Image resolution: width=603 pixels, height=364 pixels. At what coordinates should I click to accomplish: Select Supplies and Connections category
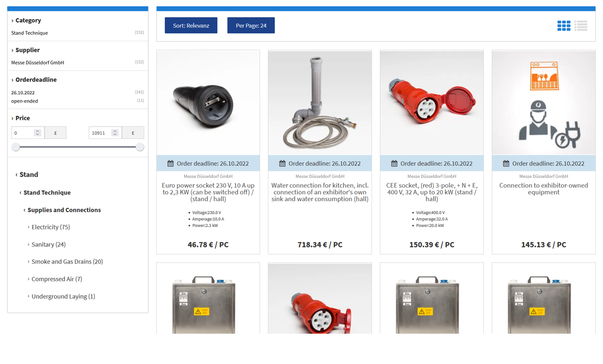62,210
